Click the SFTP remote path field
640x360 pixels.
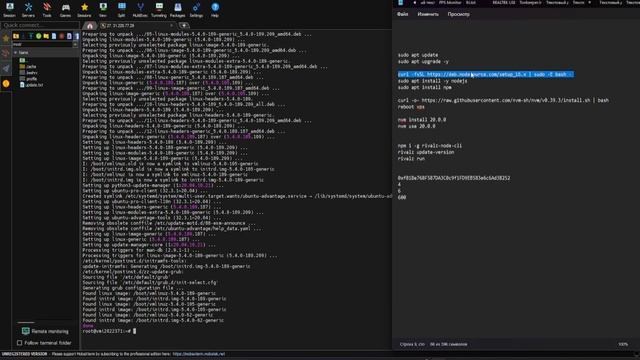(x=42, y=44)
